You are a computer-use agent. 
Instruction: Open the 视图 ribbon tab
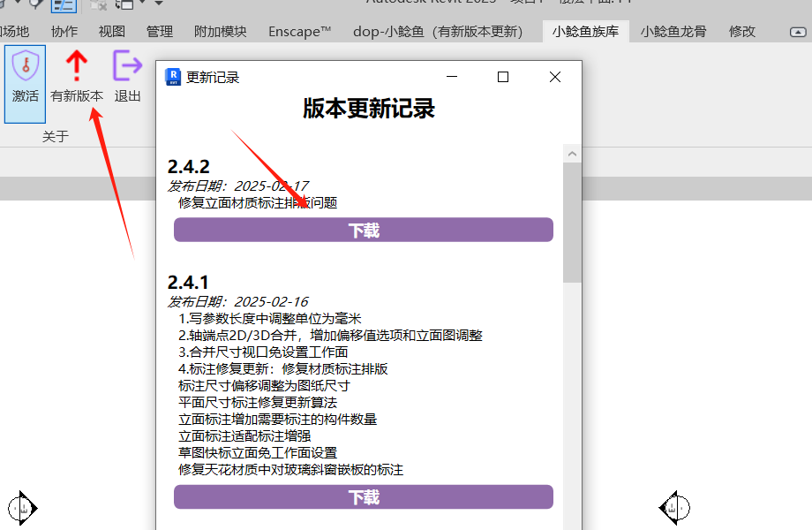click(112, 32)
